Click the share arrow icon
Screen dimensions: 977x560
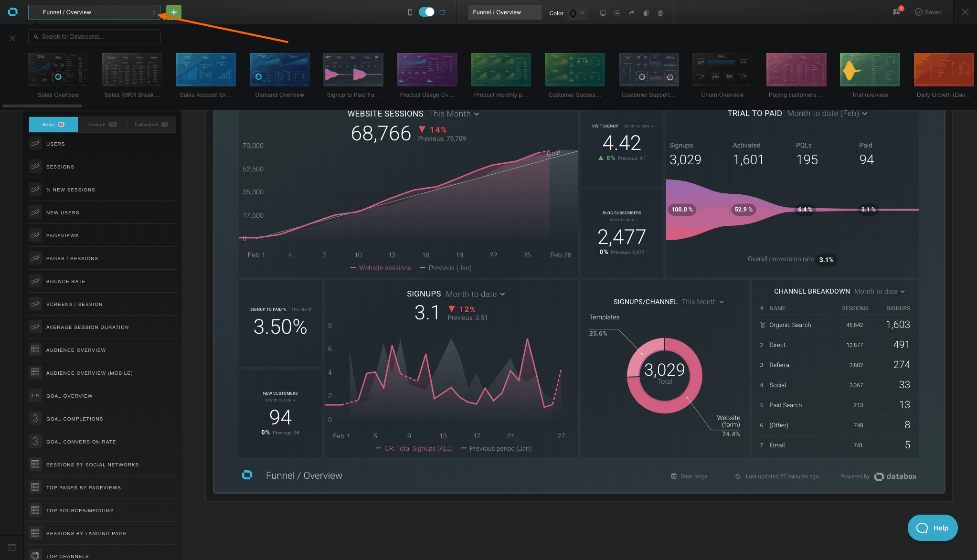(x=631, y=13)
